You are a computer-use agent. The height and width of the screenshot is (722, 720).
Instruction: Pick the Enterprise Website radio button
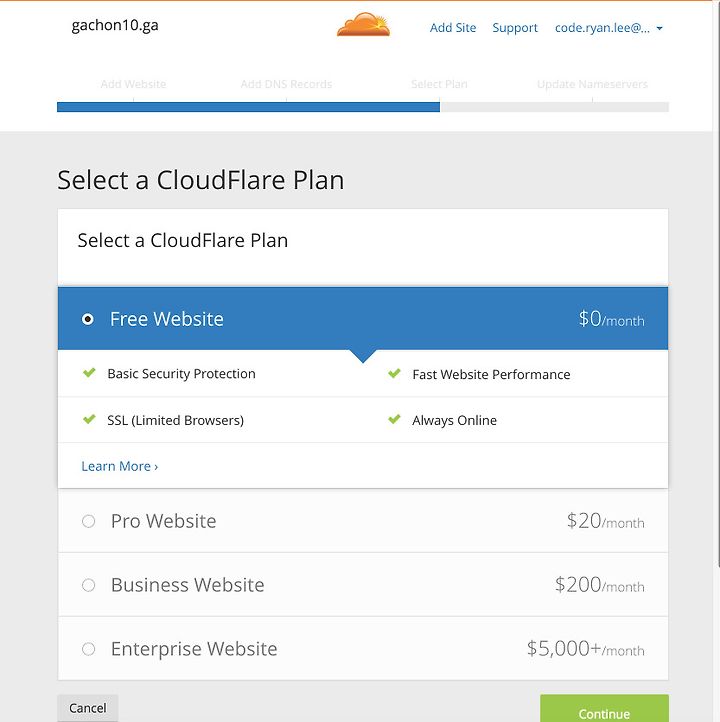[88, 649]
